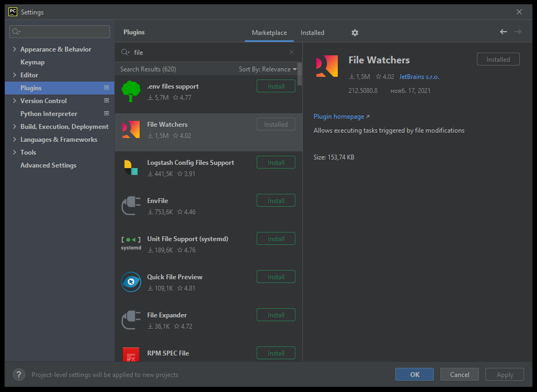537x392 pixels.
Task: Click the systemd Unit File Support icon
Action: (x=131, y=243)
